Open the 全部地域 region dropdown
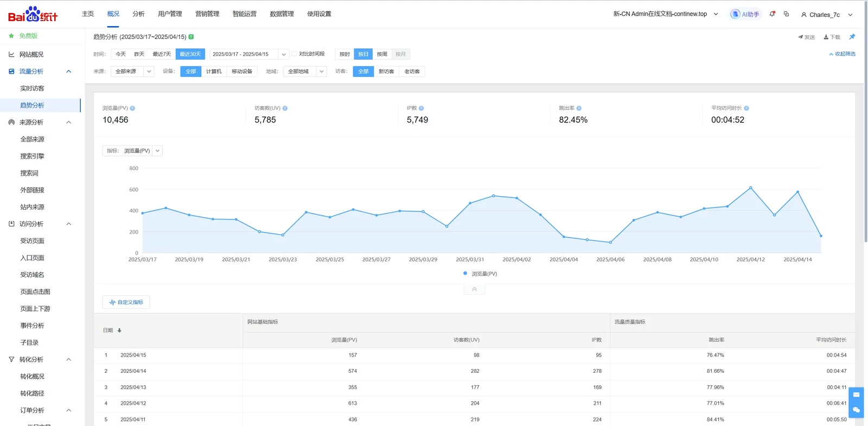Image resolution: width=868 pixels, height=426 pixels. pyautogui.click(x=305, y=72)
